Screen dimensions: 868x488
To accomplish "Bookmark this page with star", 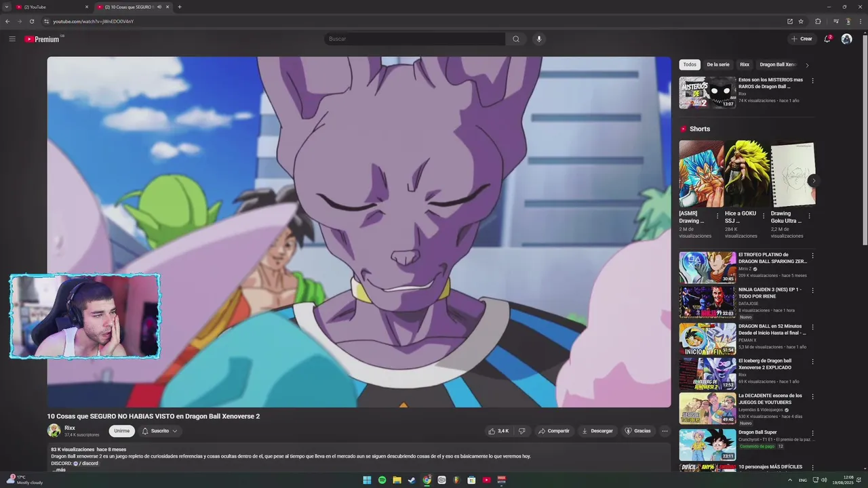I will pyautogui.click(x=801, y=21).
